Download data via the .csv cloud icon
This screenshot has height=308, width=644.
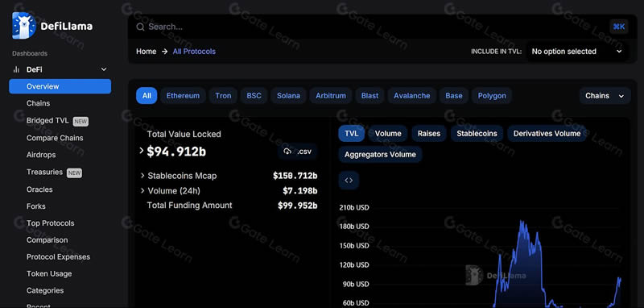(287, 152)
